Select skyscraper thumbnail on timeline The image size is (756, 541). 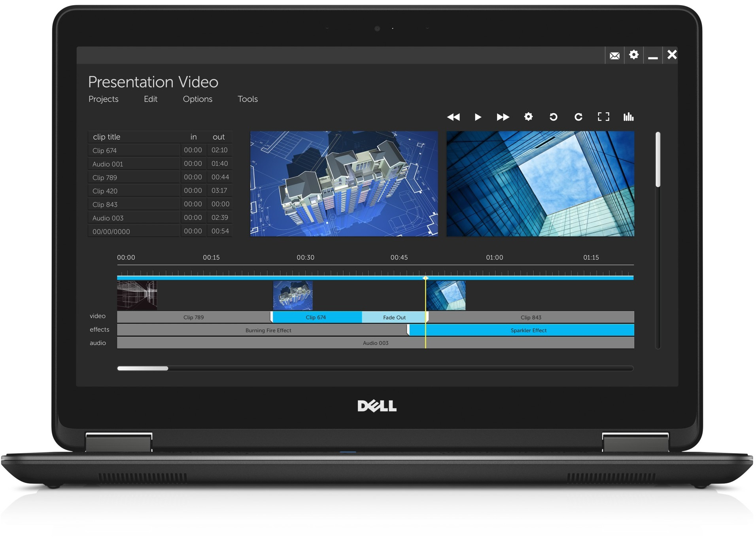446,295
